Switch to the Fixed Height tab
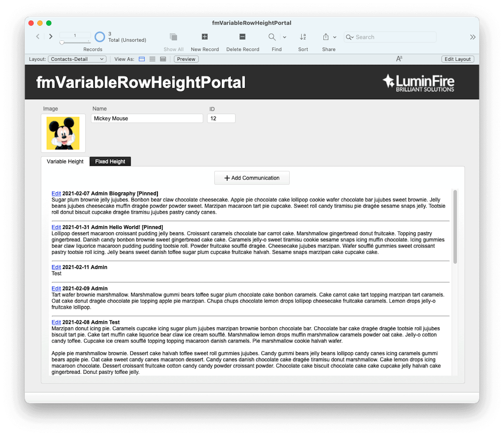Viewport: 504px width, 436px height. (110, 161)
